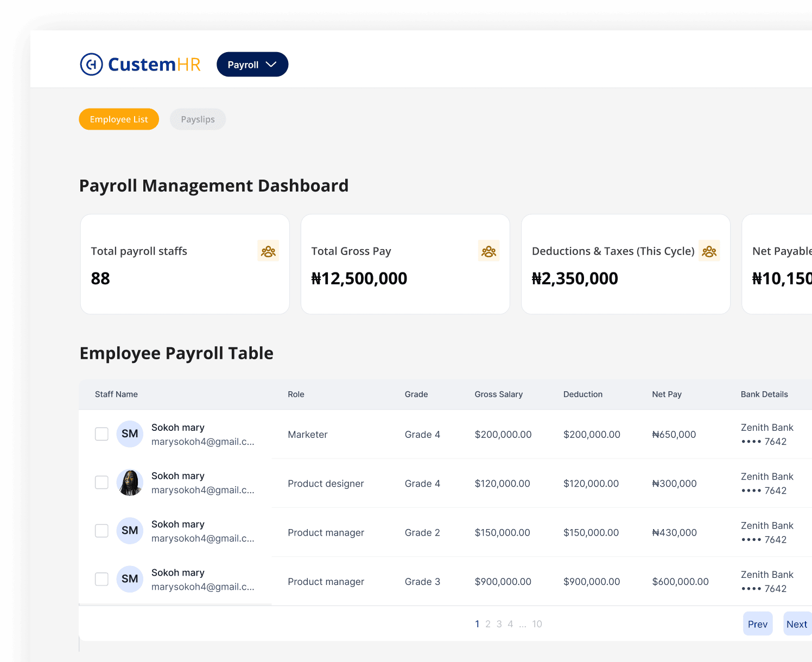
Task: Select the checkbox for the Marketer row
Action: (x=101, y=434)
